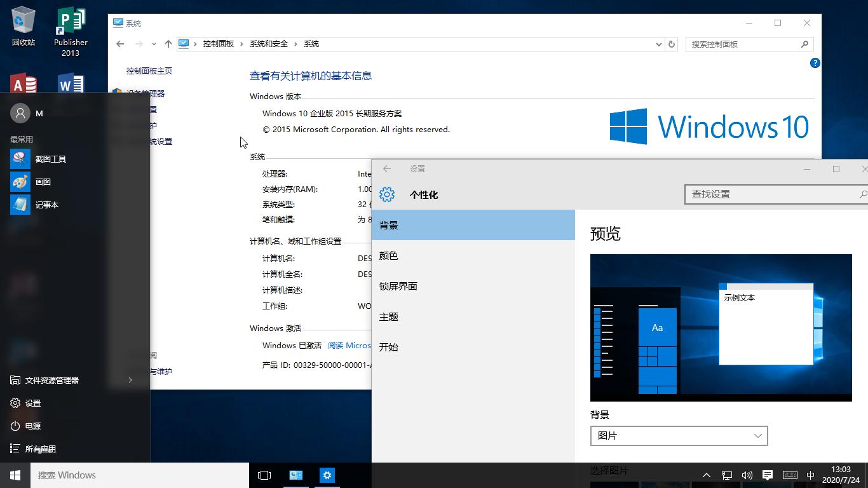Open Publisher 2013 from the desktop
This screenshot has width=868, height=488.
[70, 25]
